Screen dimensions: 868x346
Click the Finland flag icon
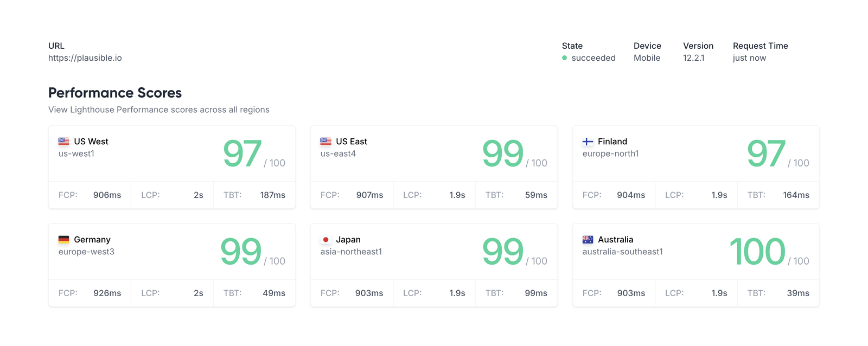588,142
